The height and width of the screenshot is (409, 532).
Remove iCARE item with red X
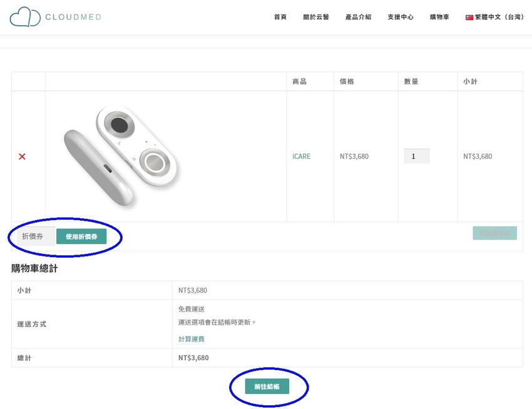click(x=23, y=156)
